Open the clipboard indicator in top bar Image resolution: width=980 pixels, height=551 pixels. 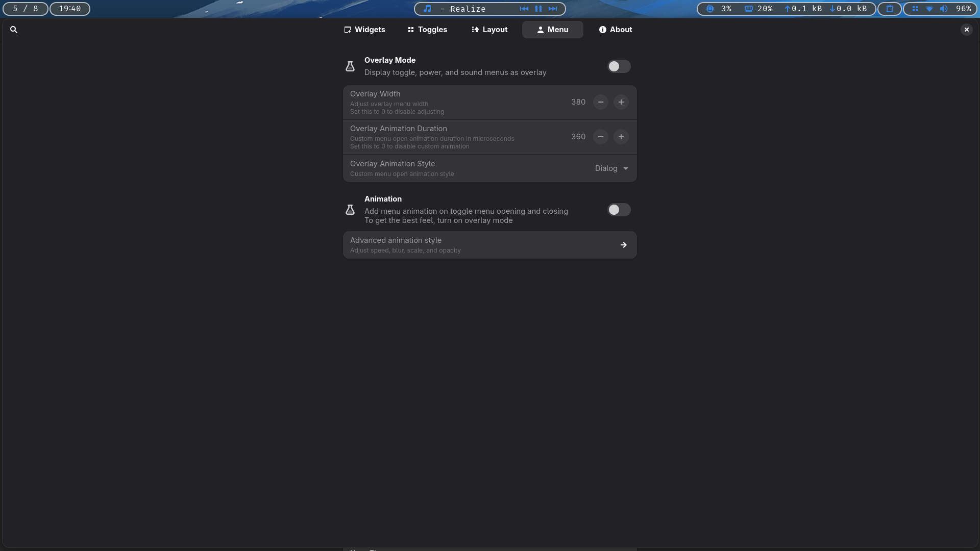pos(890,9)
